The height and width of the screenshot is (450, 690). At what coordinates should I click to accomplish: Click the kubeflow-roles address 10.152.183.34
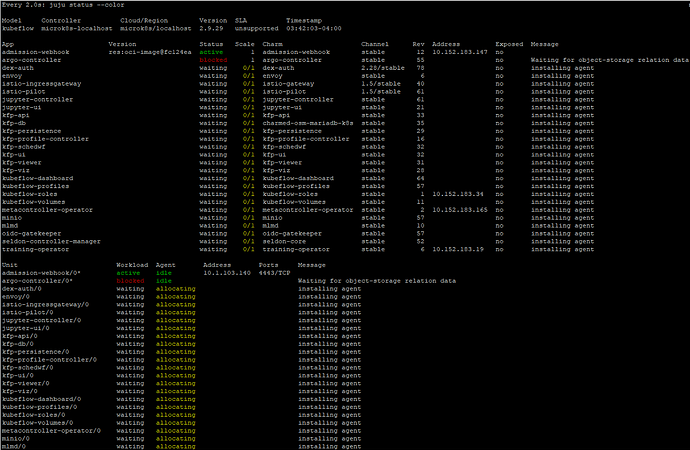(458, 194)
